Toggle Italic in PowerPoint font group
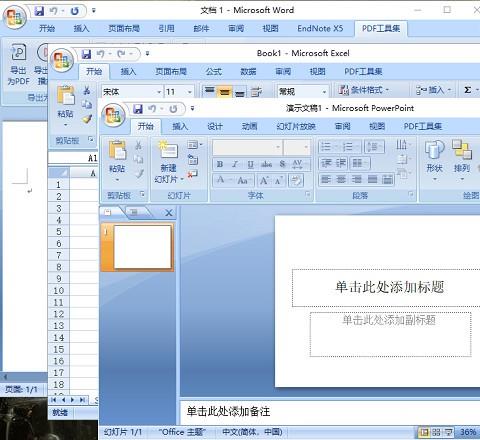 tap(235, 164)
